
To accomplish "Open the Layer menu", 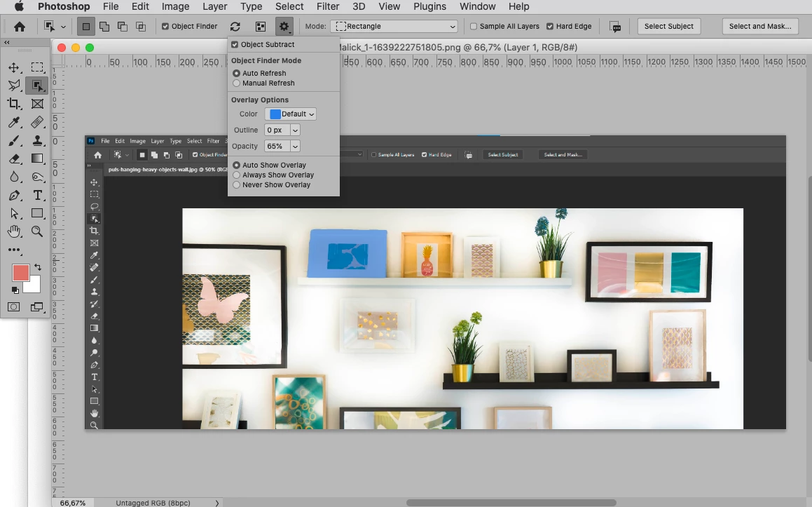I will [x=215, y=7].
